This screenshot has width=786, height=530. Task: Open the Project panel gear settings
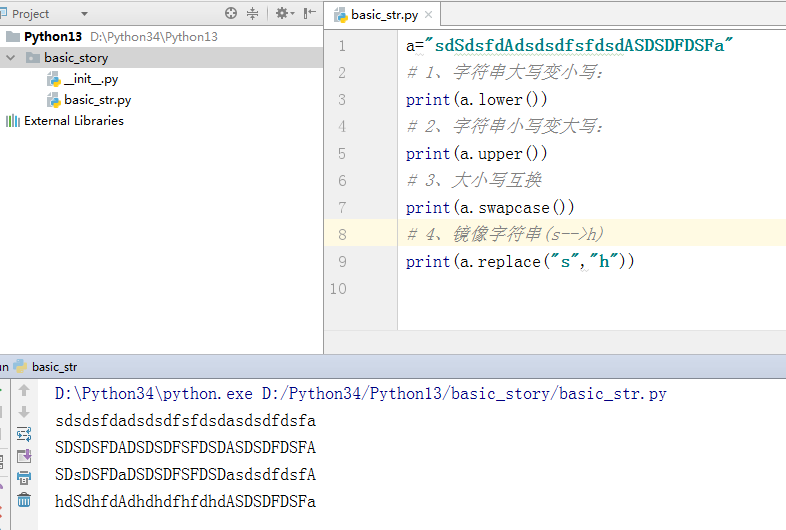(282, 14)
